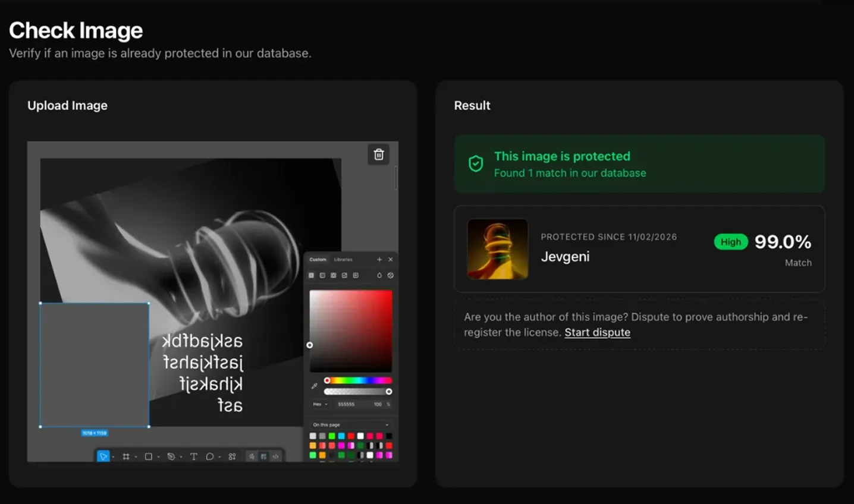
Task: Select the Comment tool in the Figma preview
Action: point(209,456)
